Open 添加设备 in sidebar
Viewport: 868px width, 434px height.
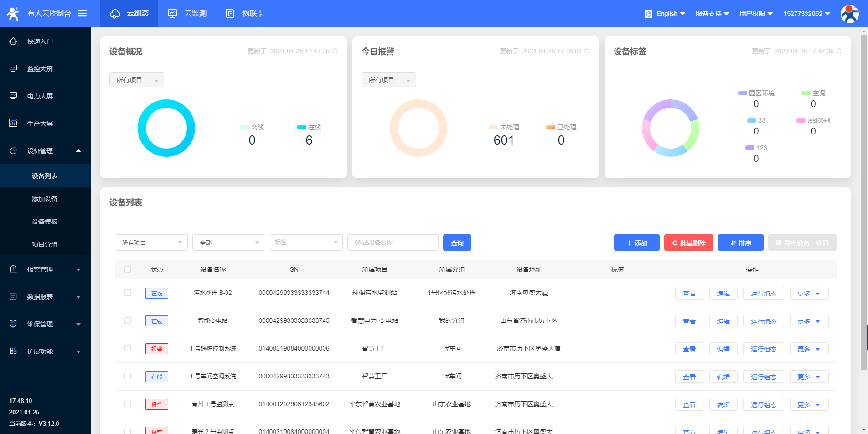coord(45,199)
